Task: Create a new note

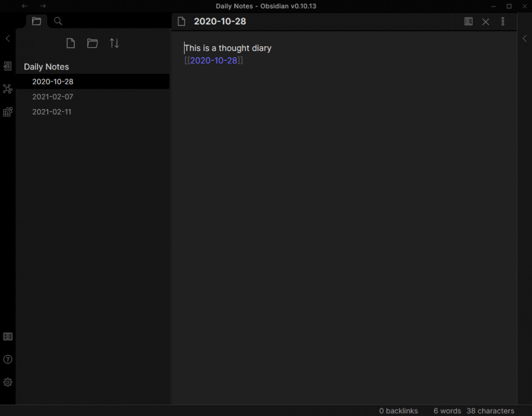Action: click(70, 43)
